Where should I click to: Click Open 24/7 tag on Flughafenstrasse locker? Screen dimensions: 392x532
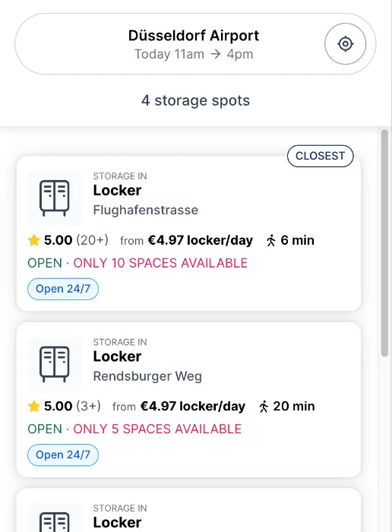pyautogui.click(x=63, y=289)
